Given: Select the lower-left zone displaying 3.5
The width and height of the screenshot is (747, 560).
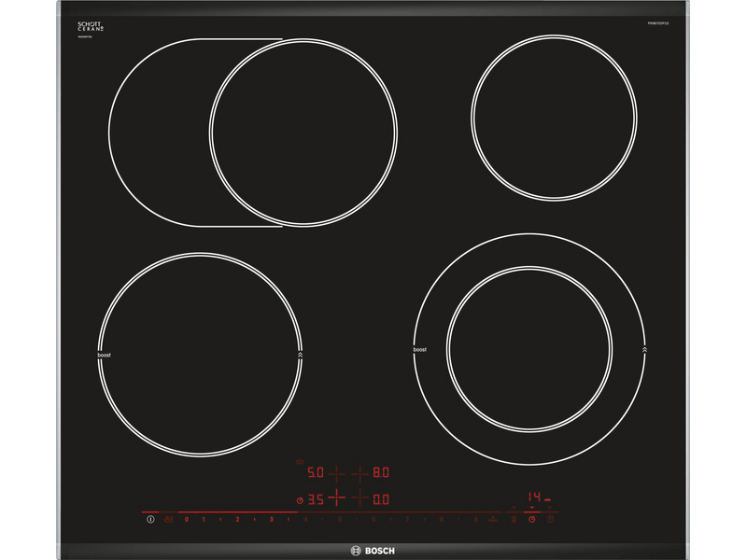Looking at the screenshot, I should click(x=316, y=500).
